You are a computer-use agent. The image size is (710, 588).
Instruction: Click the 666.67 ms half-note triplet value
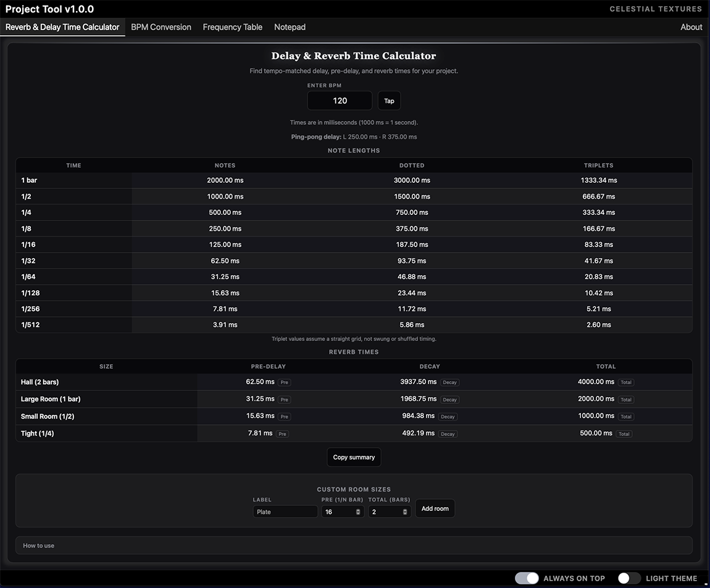point(599,196)
